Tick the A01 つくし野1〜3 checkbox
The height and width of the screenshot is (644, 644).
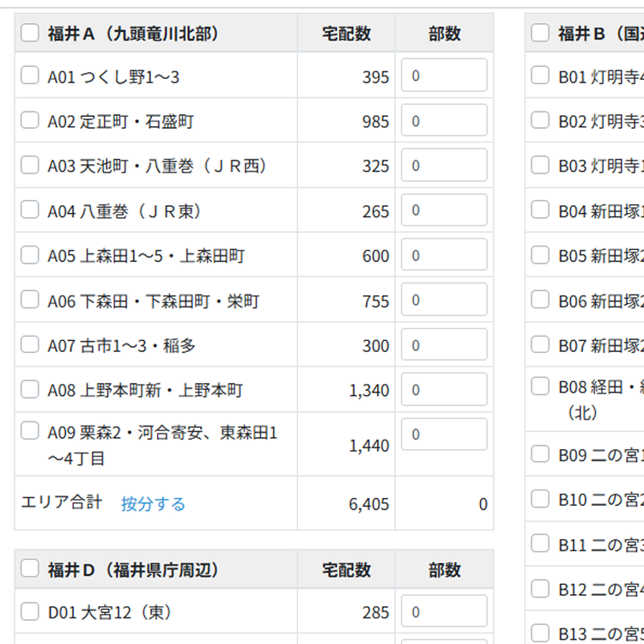30,76
